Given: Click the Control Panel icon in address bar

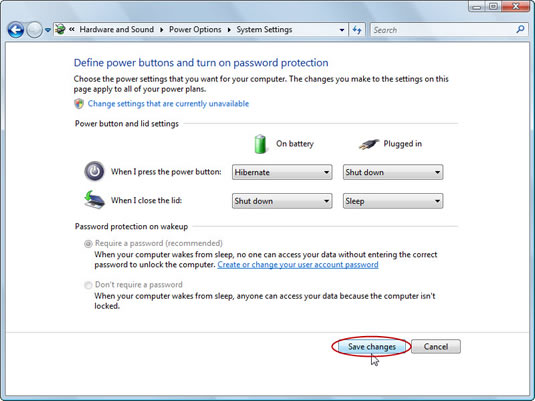Looking at the screenshot, I should click(60, 29).
